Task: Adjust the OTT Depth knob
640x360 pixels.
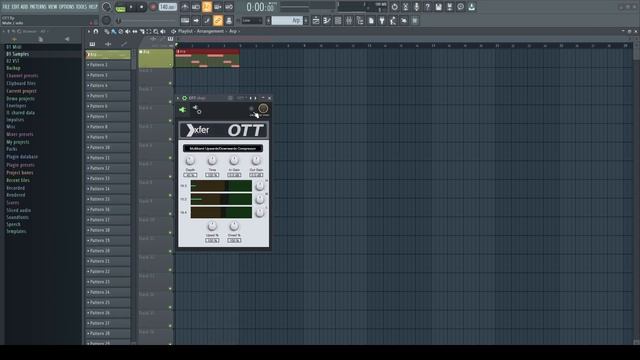Action: tap(190, 160)
